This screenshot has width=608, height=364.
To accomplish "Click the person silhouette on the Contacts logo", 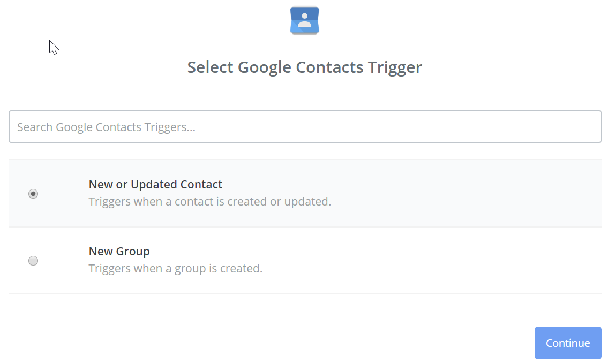I will tap(304, 20).
